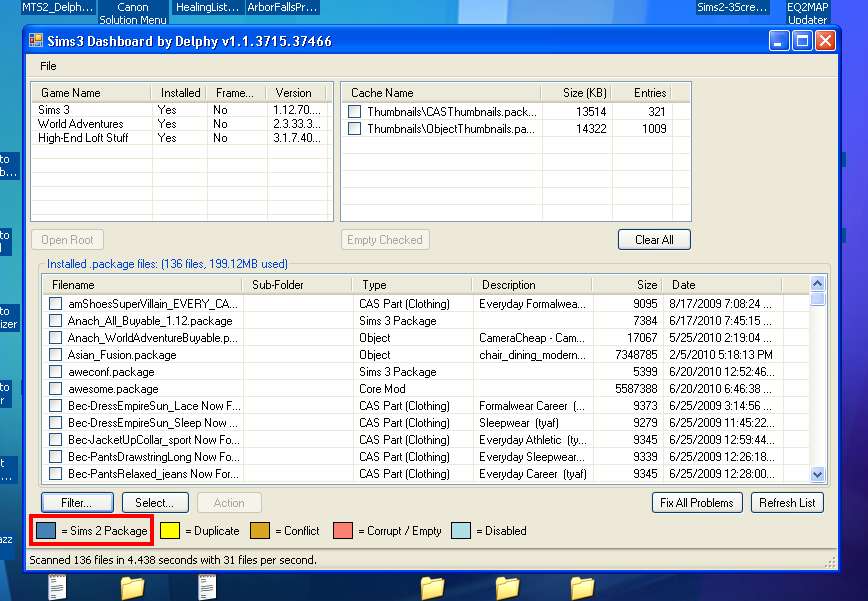Check the Asian_Fusion.package checkbox

pyautogui.click(x=56, y=355)
